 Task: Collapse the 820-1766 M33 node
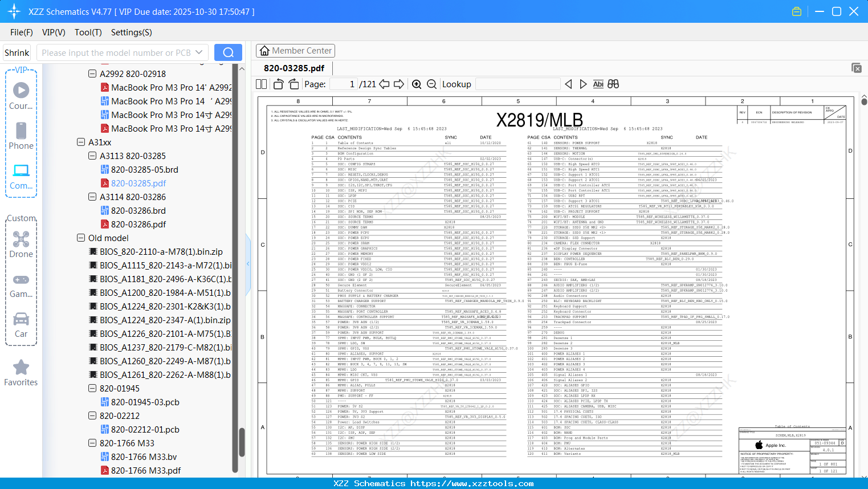[x=92, y=443]
